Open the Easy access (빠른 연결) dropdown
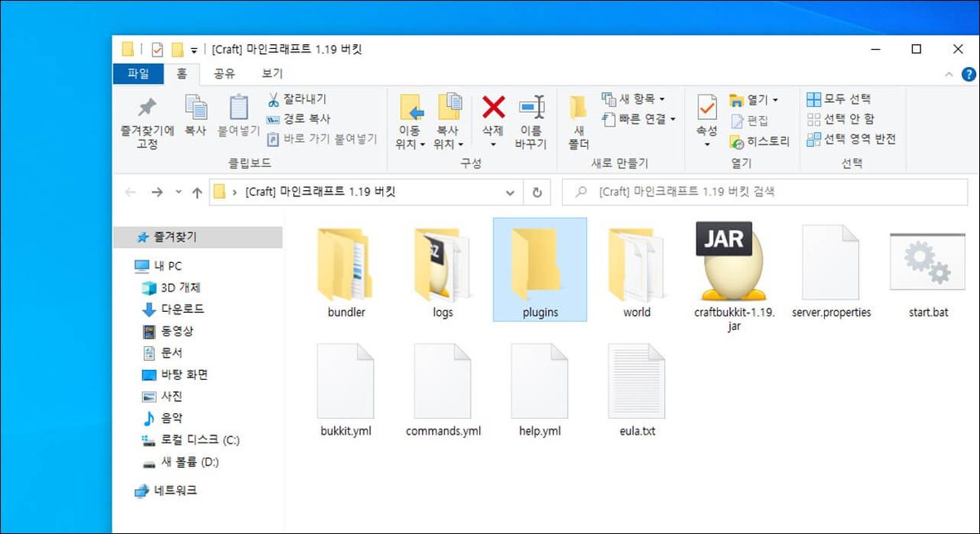This screenshot has height=534, width=980. tap(639, 119)
